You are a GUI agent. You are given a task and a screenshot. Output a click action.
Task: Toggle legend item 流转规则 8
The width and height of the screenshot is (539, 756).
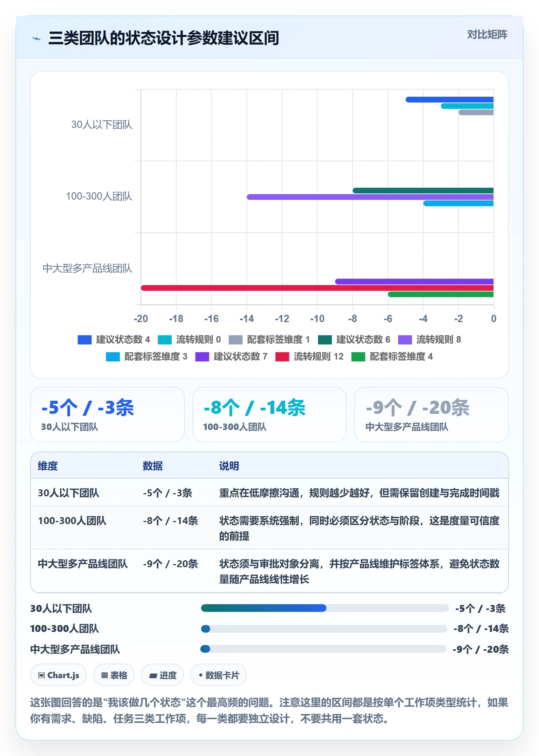click(429, 339)
